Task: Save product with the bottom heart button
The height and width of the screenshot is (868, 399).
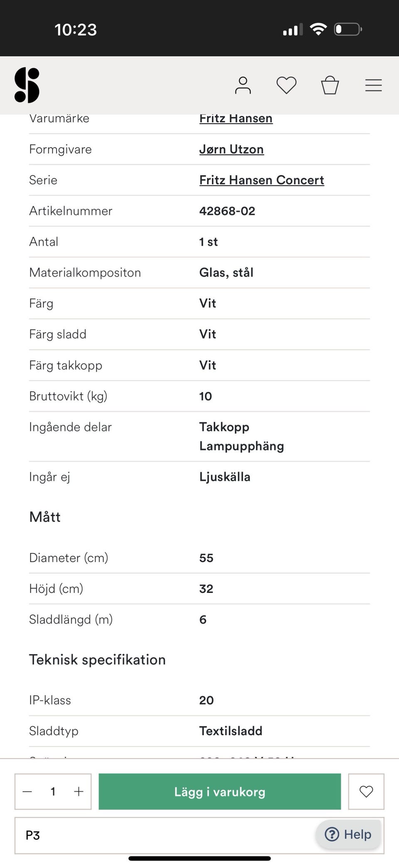Action: click(x=366, y=791)
